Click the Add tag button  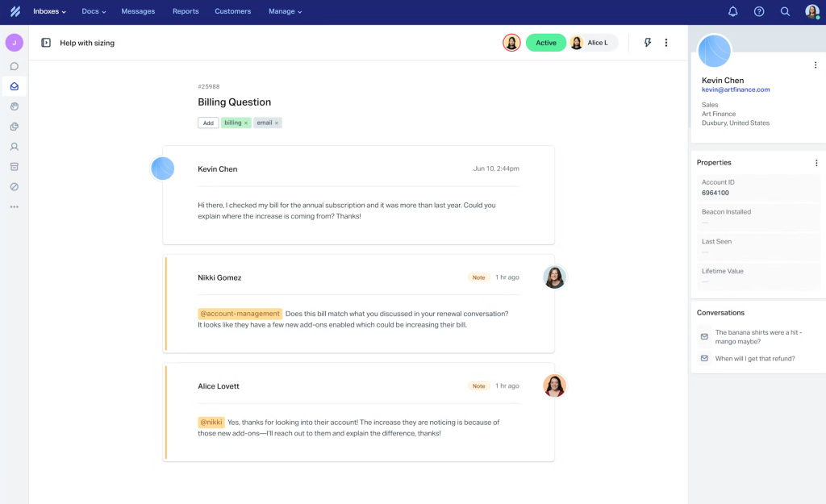click(x=208, y=123)
